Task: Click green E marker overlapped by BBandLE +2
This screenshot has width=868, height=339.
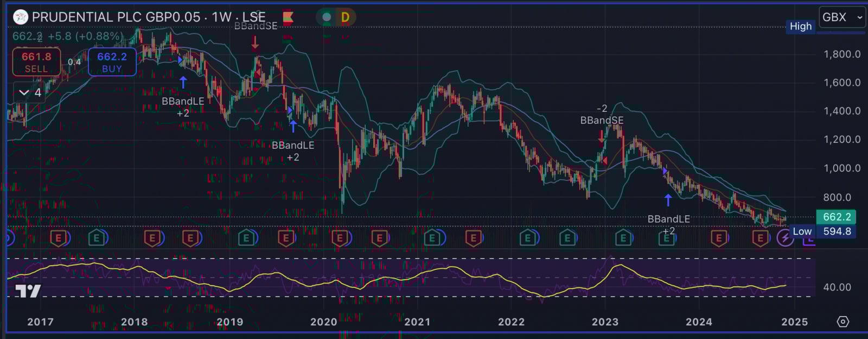Action: tap(666, 238)
